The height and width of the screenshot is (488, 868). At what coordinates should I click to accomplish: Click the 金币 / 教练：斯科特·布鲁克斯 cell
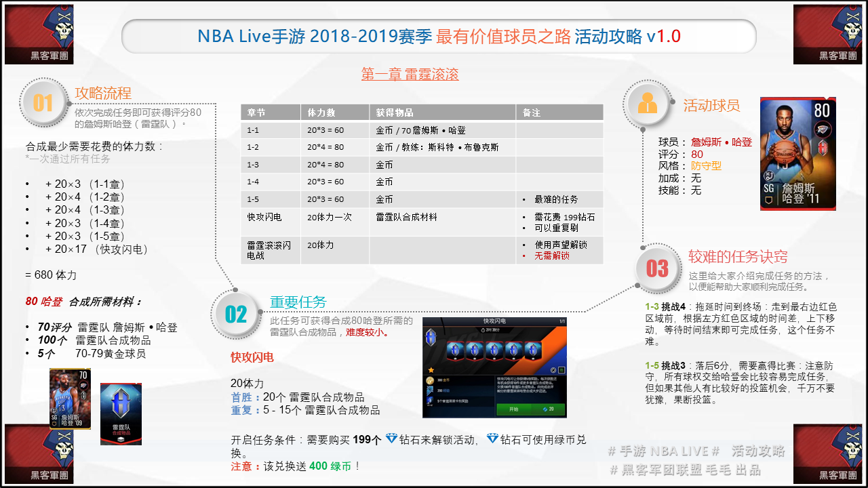(442, 147)
